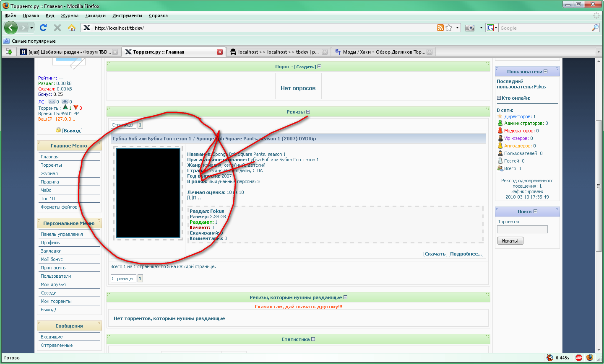This screenshot has height=364, width=604.
Task: Collapse the Пользователи block
Action: (546, 72)
